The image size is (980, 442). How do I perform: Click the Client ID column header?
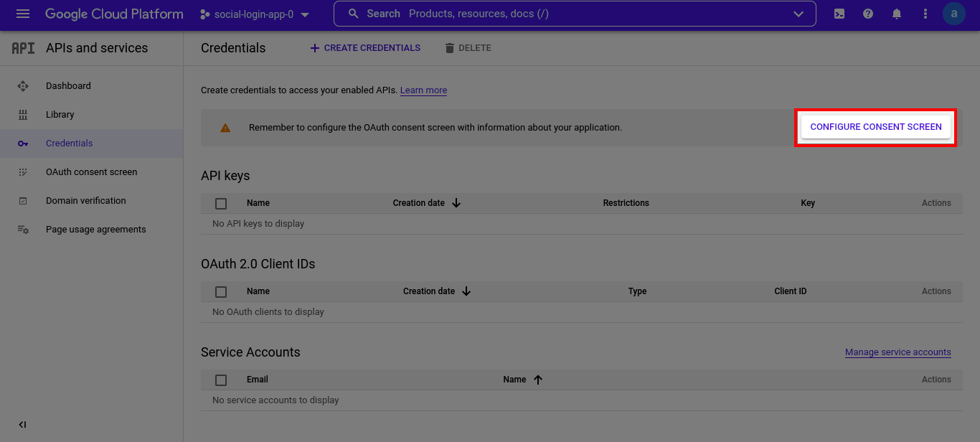(x=791, y=291)
